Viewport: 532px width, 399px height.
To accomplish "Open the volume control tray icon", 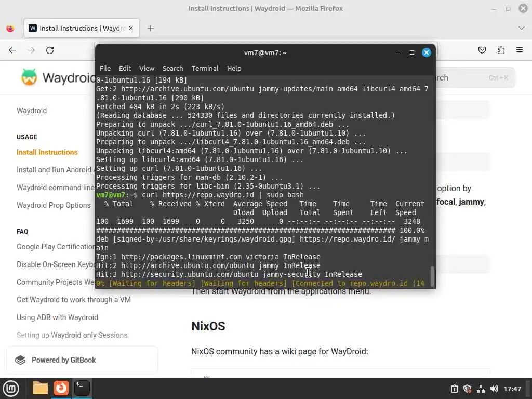I will pyautogui.click(x=494, y=389).
